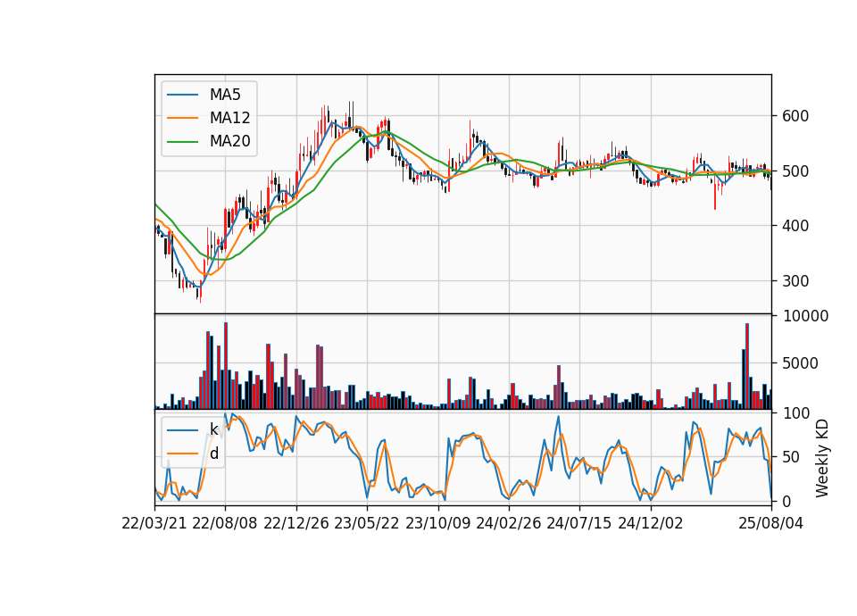Click the 24/07/15 date label
This screenshot has width=857, height=616.
(x=579, y=523)
